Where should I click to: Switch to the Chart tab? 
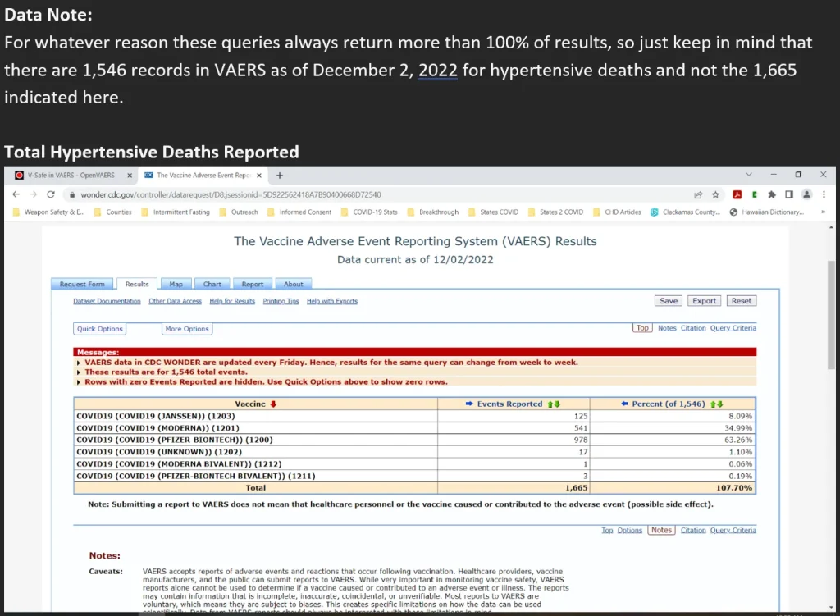[212, 284]
